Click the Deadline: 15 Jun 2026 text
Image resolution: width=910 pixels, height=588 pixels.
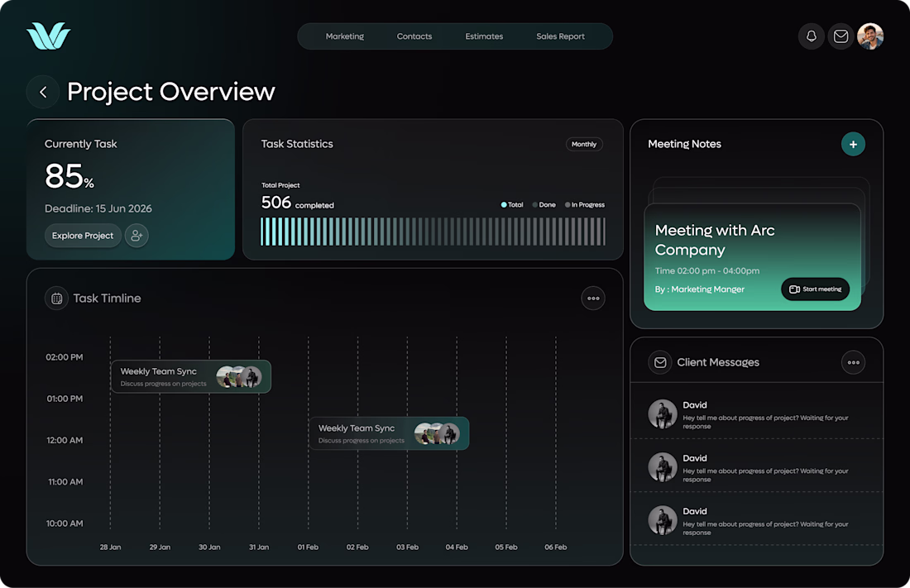click(98, 208)
